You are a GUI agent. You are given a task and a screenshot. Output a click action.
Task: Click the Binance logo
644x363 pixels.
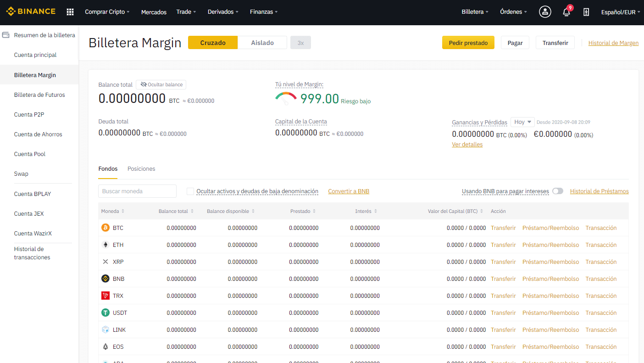[31, 11]
